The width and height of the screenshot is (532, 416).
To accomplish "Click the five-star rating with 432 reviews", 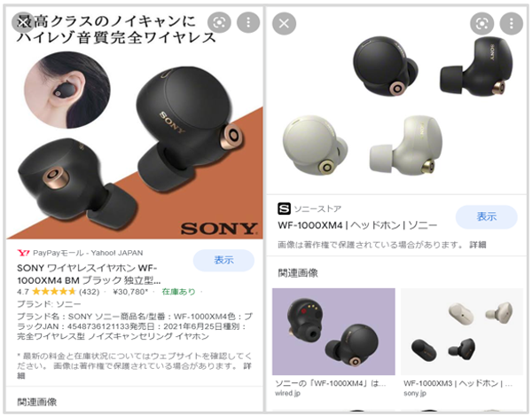I will point(58,292).
